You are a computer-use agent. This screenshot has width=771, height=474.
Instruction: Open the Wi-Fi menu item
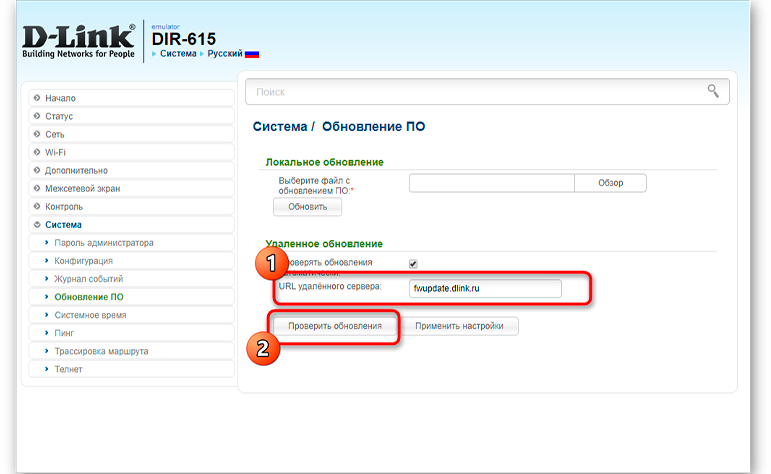[131, 152]
